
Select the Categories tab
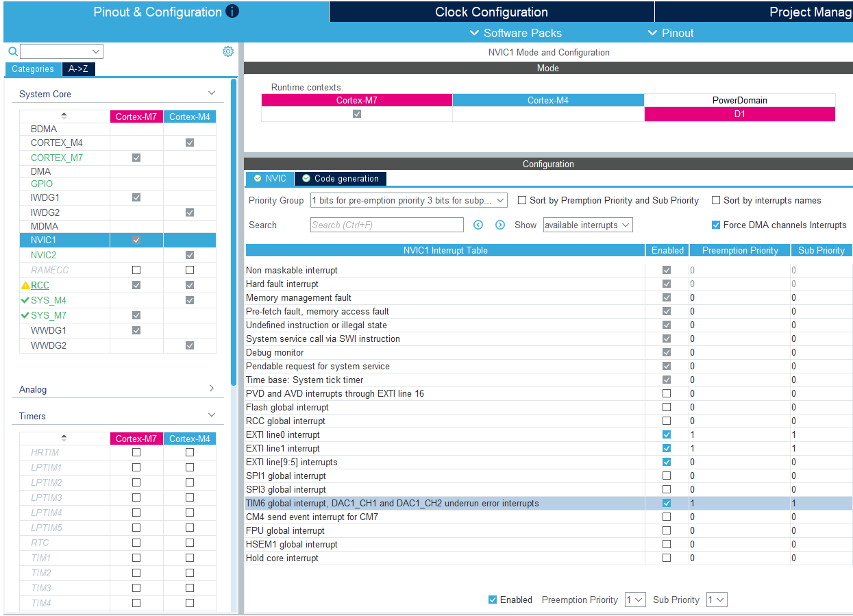tap(33, 69)
